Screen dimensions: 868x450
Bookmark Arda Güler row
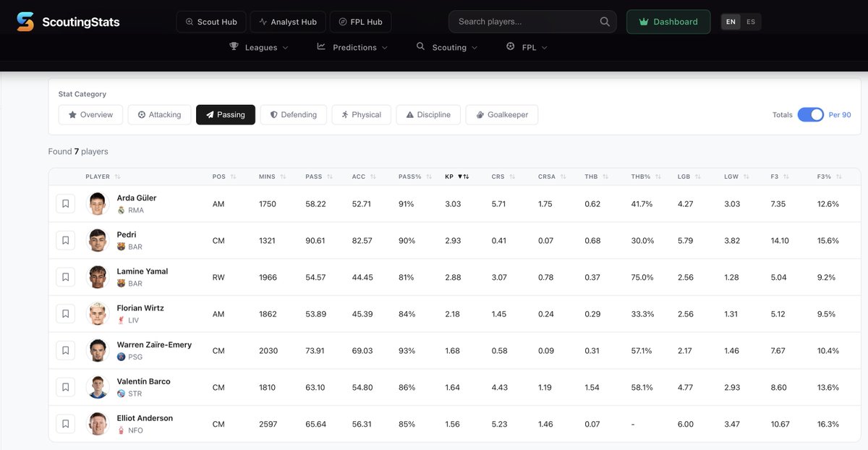pos(65,204)
